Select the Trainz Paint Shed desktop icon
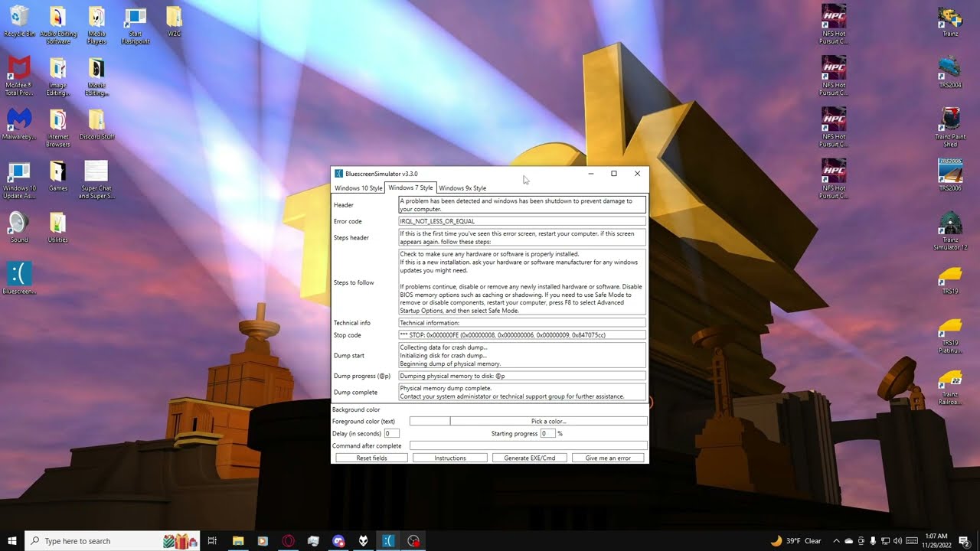 click(950, 128)
